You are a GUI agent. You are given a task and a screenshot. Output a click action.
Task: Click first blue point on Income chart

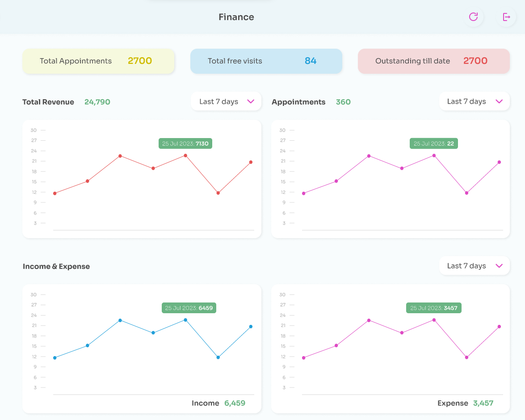(55, 358)
